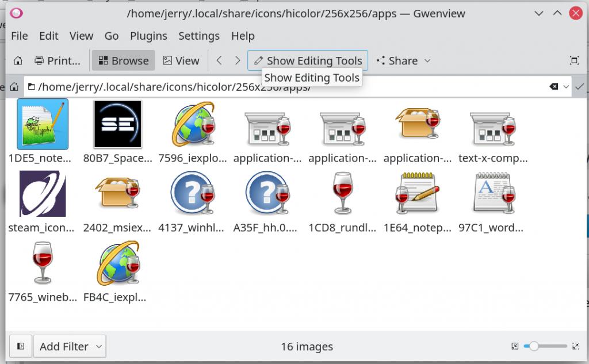Clear the location bar text
589x364 pixels.
(553, 87)
